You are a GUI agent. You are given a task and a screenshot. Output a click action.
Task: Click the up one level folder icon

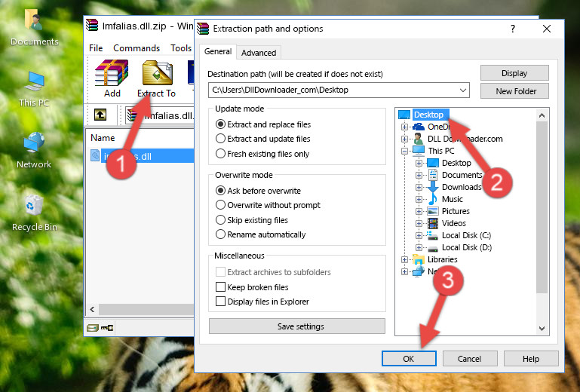click(x=100, y=115)
